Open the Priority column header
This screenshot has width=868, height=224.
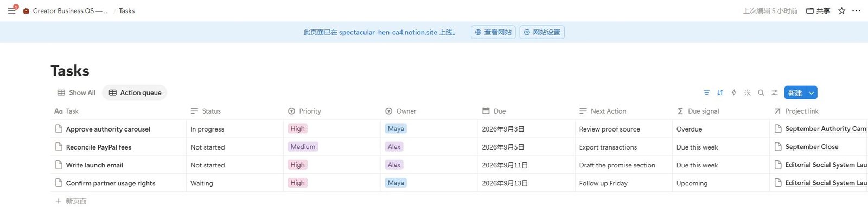click(x=332, y=111)
